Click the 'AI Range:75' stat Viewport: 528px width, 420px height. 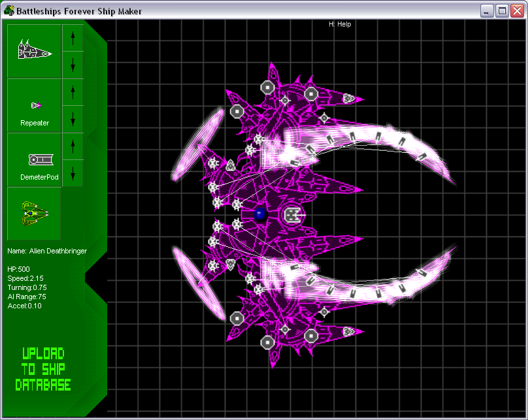27,297
